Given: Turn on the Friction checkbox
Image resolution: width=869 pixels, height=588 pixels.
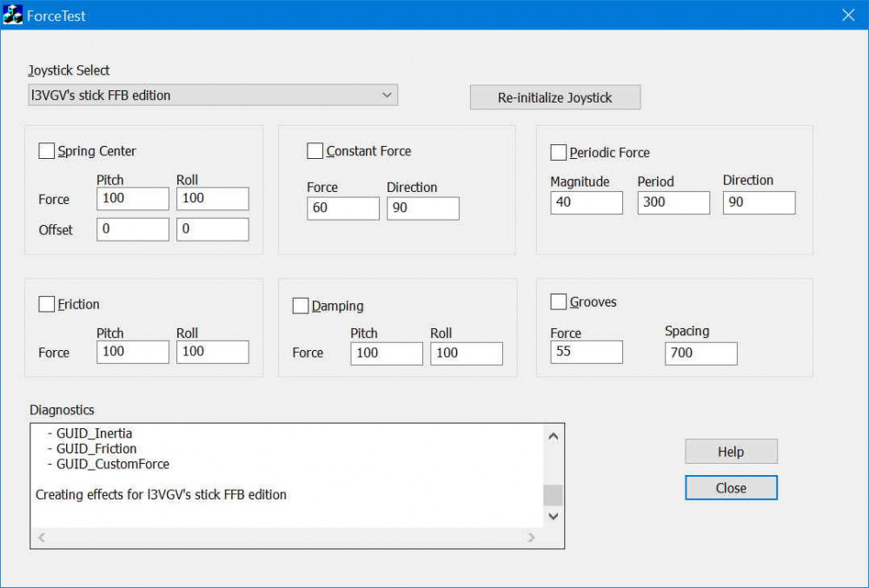Looking at the screenshot, I should point(47,304).
